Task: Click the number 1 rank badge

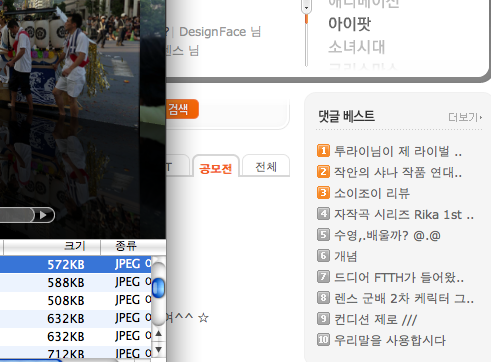Action: coord(323,151)
